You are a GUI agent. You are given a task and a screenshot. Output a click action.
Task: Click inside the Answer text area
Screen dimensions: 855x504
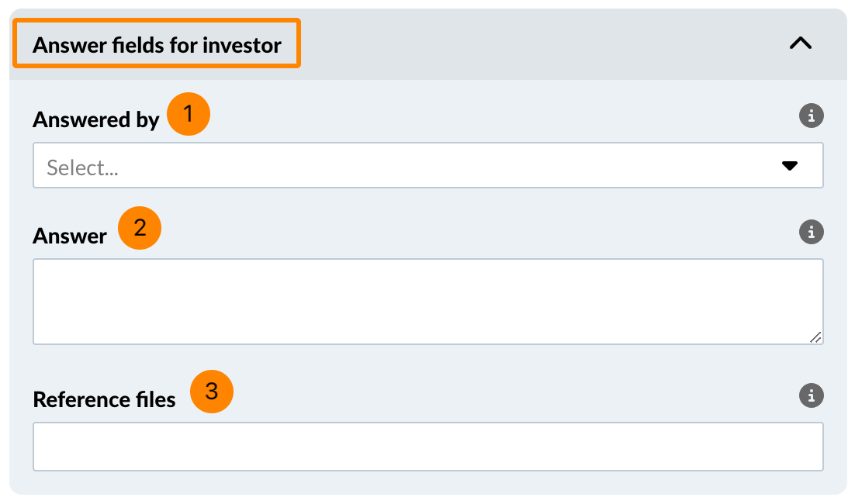coord(427,301)
